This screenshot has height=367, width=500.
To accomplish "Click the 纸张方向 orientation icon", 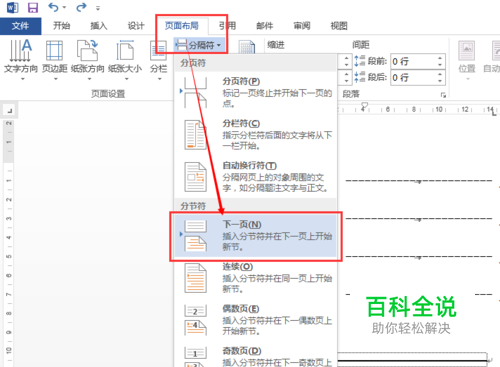I will pyautogui.click(x=87, y=51).
